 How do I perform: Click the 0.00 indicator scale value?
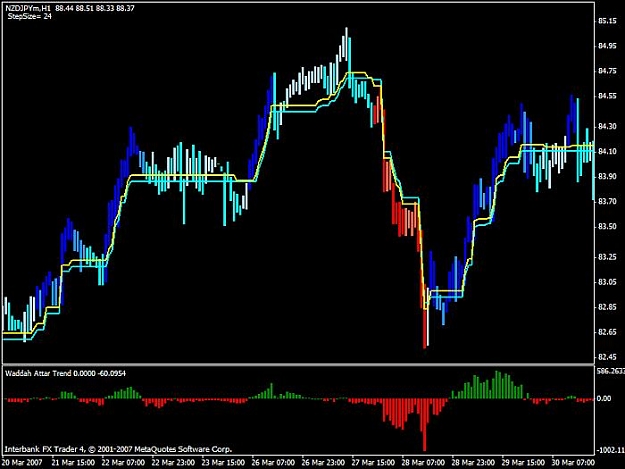coord(604,398)
